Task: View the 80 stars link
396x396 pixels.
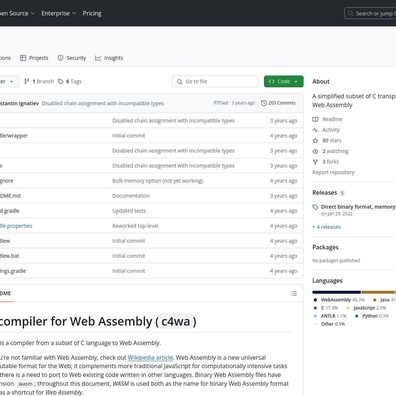Action: pos(332,140)
